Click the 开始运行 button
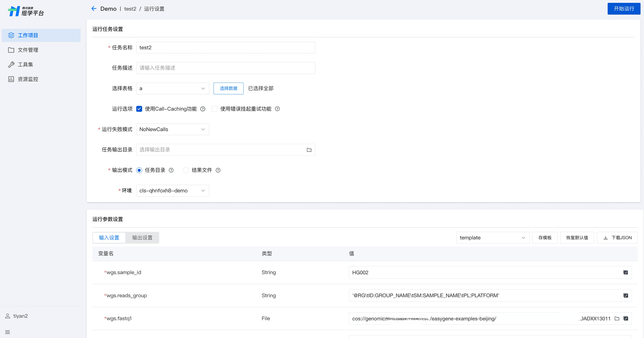Image resolution: width=644 pixels, height=338 pixels. [x=624, y=9]
